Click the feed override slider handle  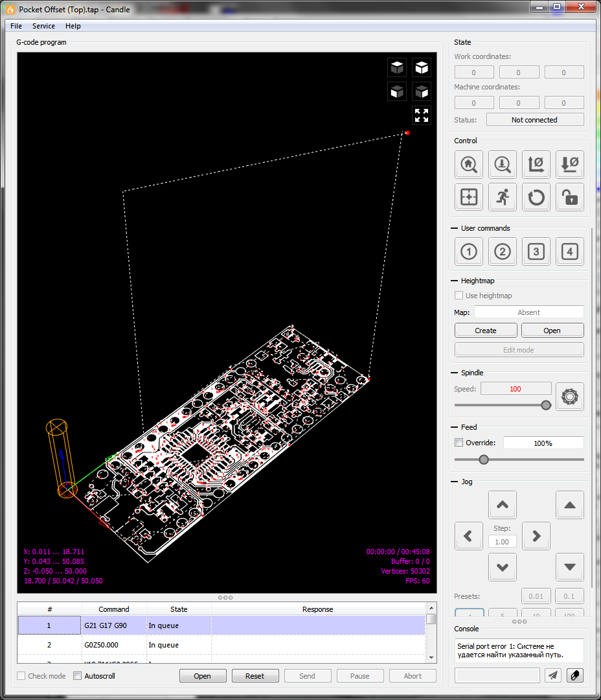(484, 460)
